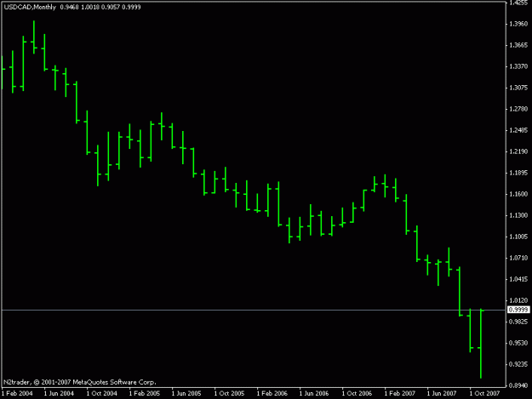Screen dimensions: 532x399
Task: Click the 1.2485 price axis label
Action: (x=518, y=130)
